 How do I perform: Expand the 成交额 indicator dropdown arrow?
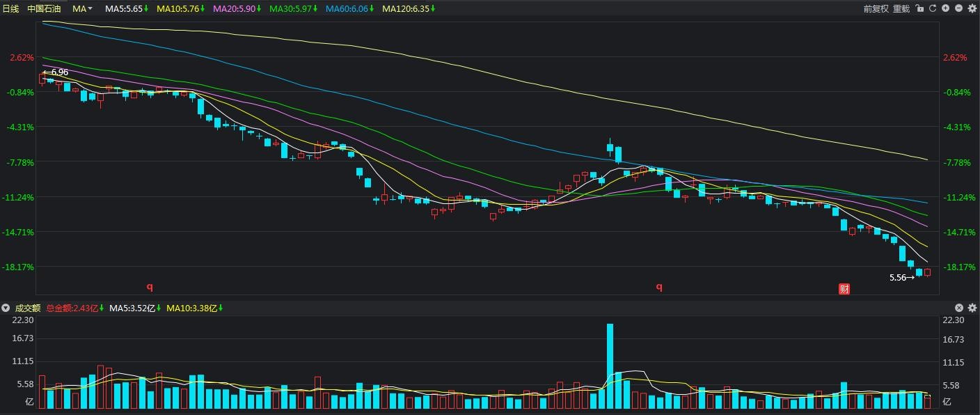pos(6,308)
